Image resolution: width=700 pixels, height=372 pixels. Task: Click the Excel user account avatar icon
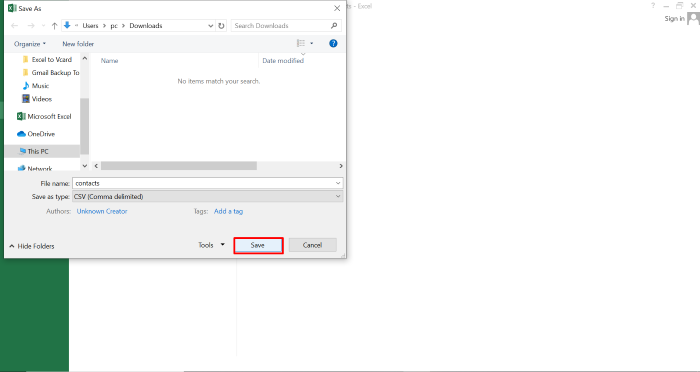(693, 18)
